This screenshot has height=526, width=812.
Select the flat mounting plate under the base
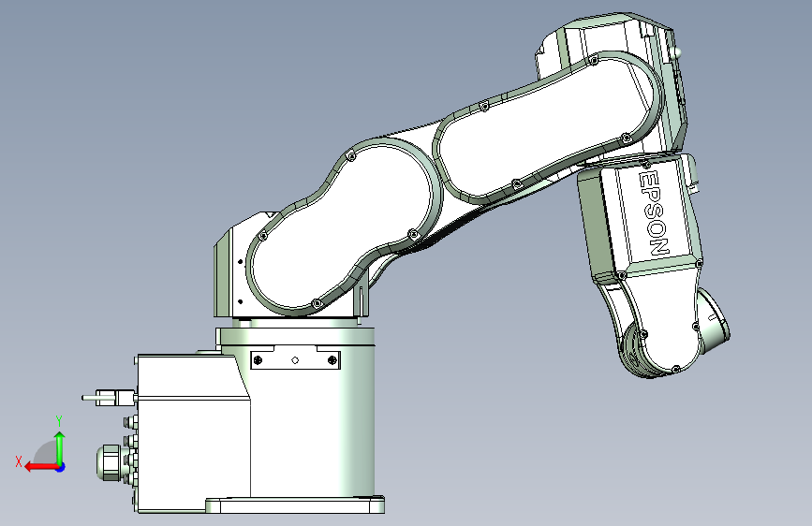coord(295,505)
